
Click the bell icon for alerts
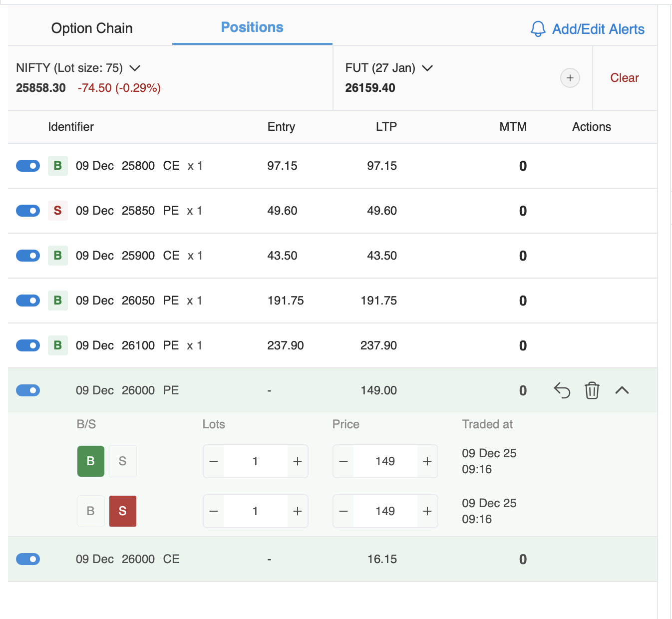point(538,29)
